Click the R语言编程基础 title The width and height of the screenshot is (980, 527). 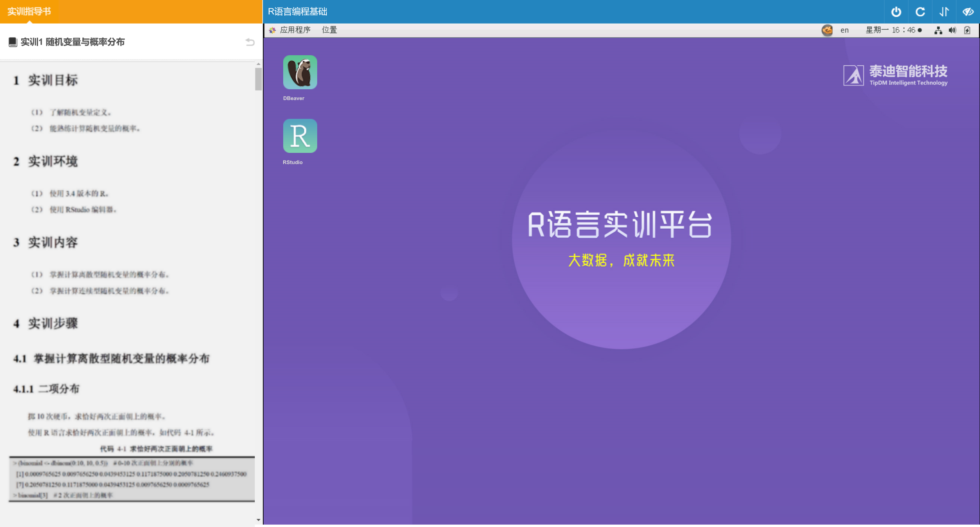point(298,12)
